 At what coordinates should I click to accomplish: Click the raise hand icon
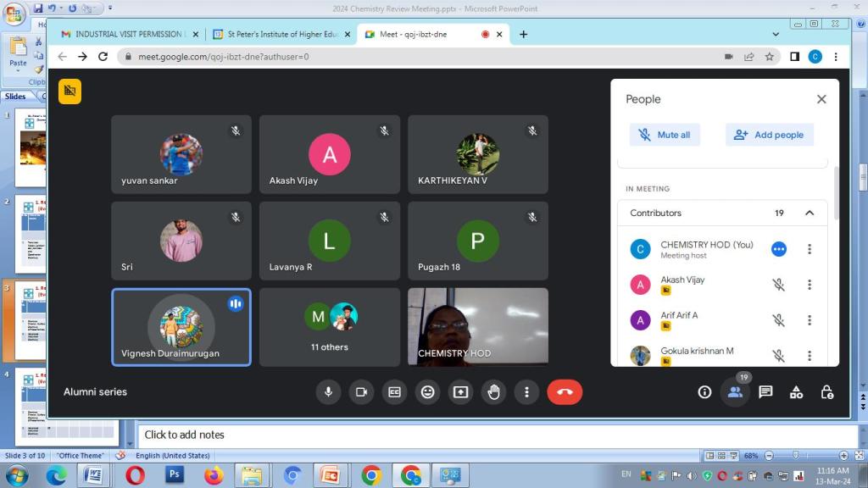[x=494, y=391]
